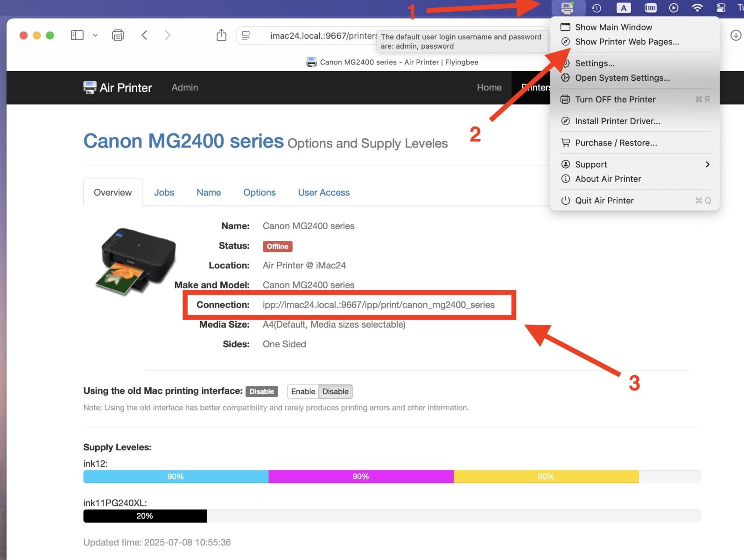The width and height of the screenshot is (744, 560).
Task: Choose Show Printer Web Pages menu item
Action: point(626,42)
